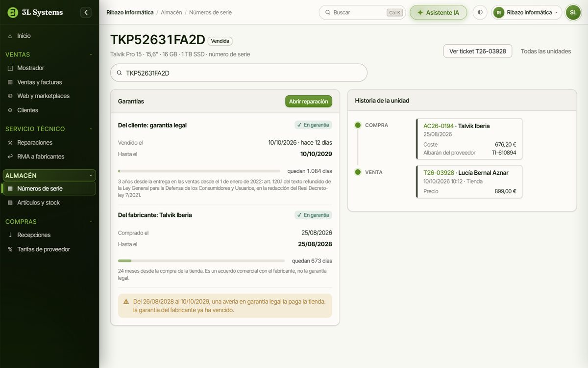Click the Hasta el date 10/10/2029
Image resolution: width=588 pixels, height=368 pixels.
pos(316,154)
